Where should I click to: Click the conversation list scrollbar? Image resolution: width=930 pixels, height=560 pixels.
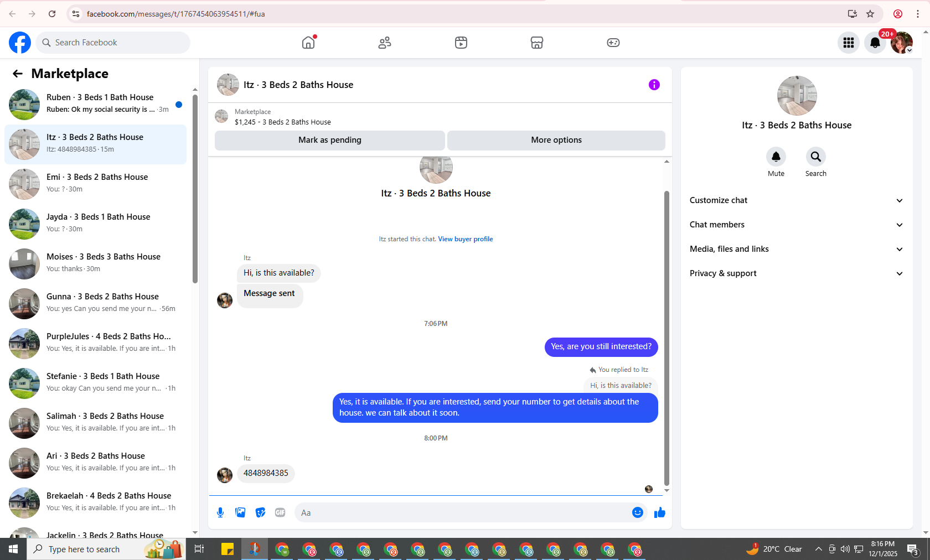(195, 189)
